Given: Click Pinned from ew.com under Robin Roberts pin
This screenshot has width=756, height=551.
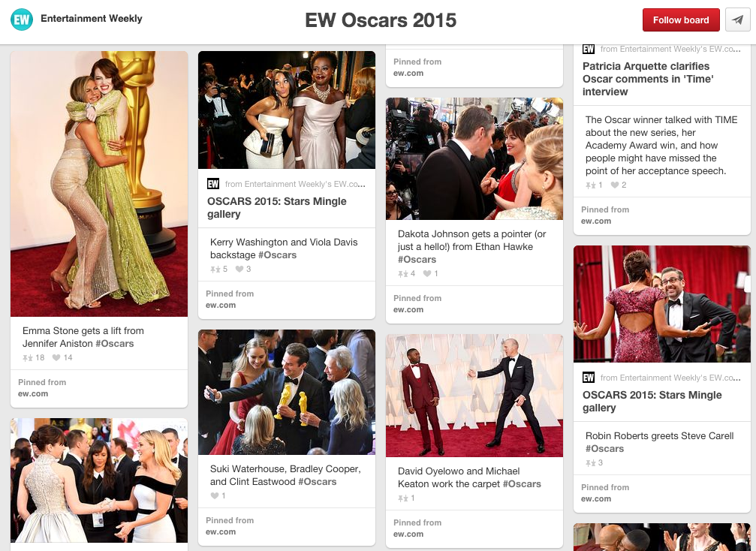Looking at the screenshot, I should point(605,492).
